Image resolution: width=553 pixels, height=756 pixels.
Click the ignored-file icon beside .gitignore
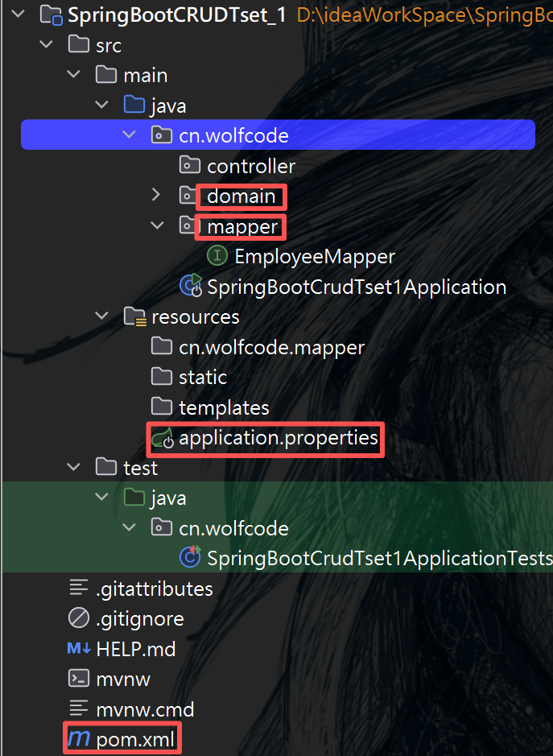(78, 618)
